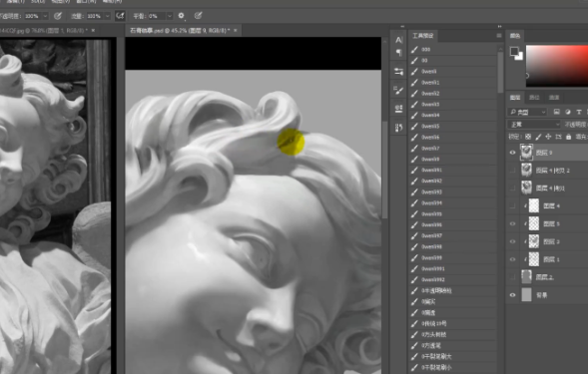The image size is (588, 374).
Task: Open the Properties sliders panel icon
Action: point(398,72)
